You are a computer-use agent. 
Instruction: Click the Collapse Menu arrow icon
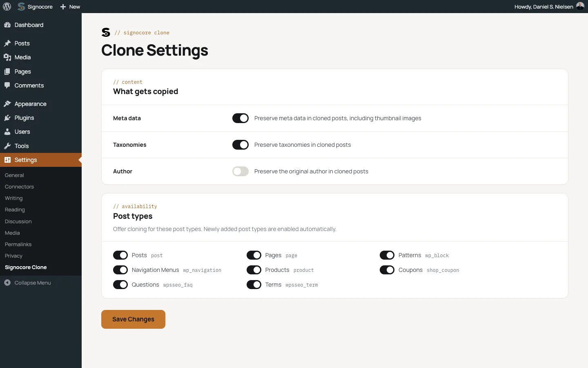coord(7,283)
